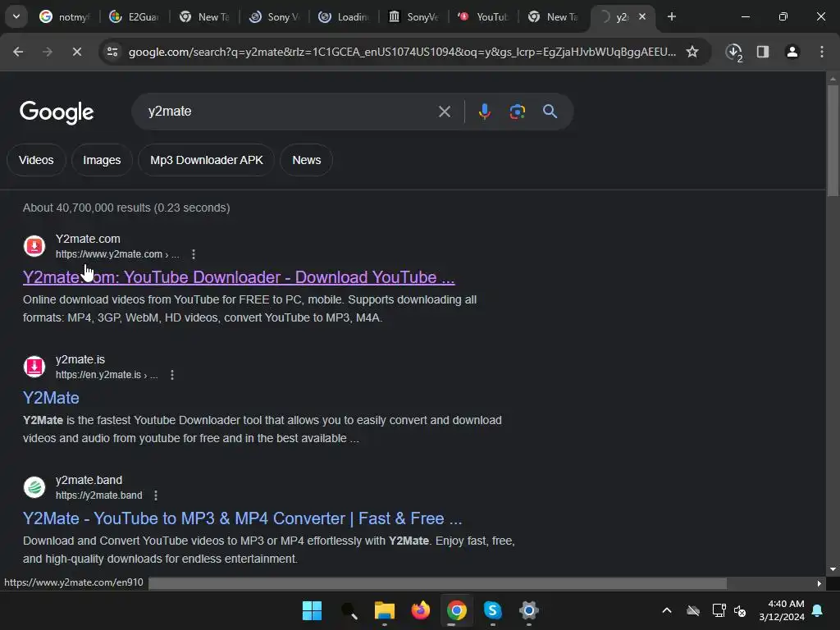Bookmark this page with star icon

[692, 52]
